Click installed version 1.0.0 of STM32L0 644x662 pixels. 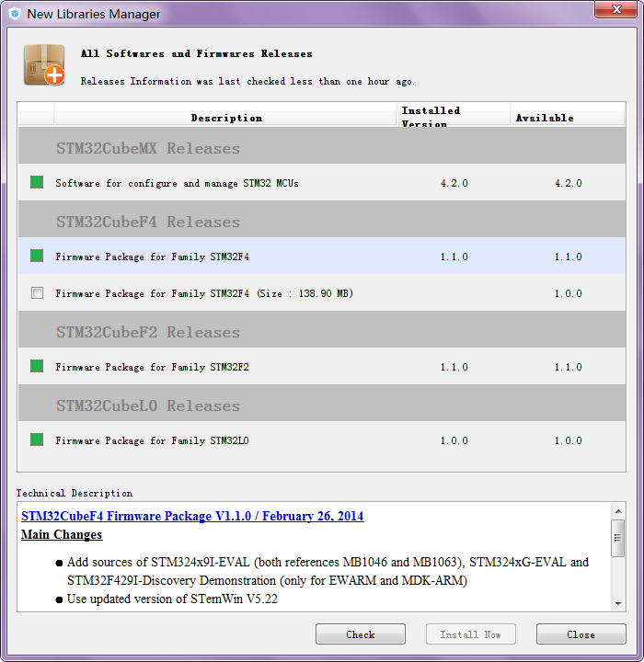454,440
